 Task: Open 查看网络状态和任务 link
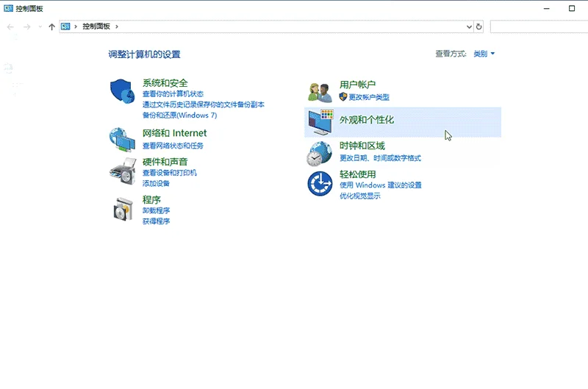173,146
